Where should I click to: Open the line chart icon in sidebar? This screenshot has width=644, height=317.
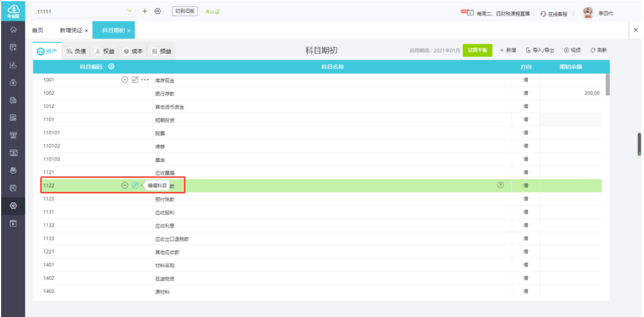click(x=13, y=65)
